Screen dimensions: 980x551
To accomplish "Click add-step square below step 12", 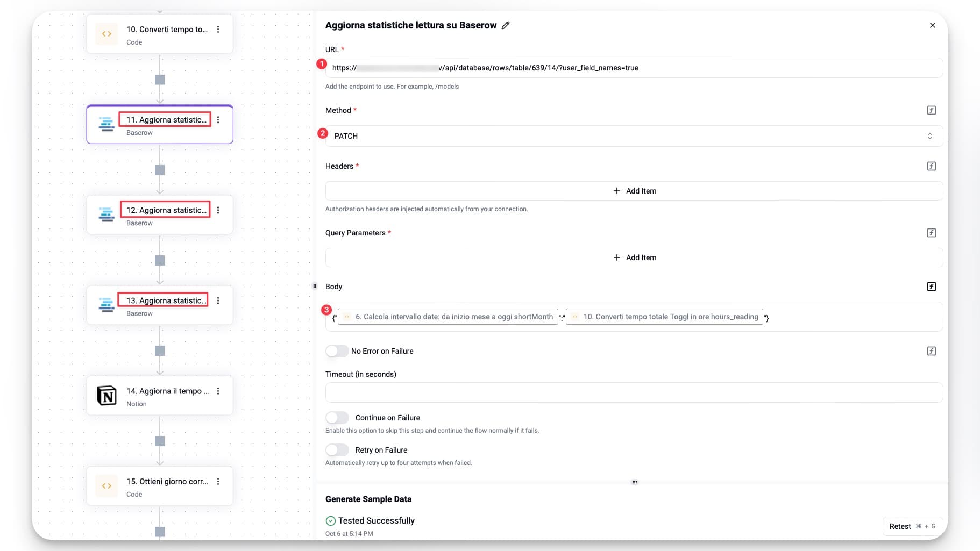I will (160, 260).
